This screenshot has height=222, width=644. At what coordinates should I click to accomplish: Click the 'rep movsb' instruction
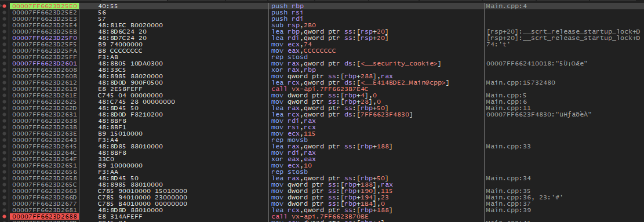pyautogui.click(x=289, y=140)
